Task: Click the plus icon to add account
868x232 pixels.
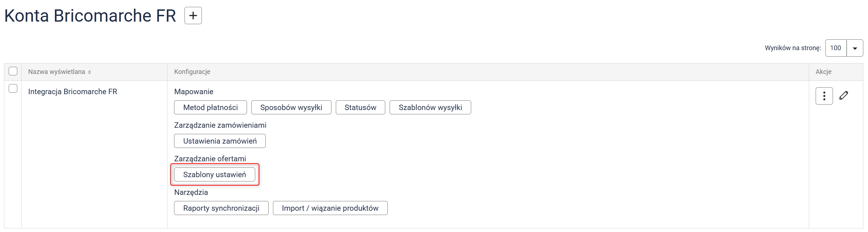Action: click(x=193, y=16)
